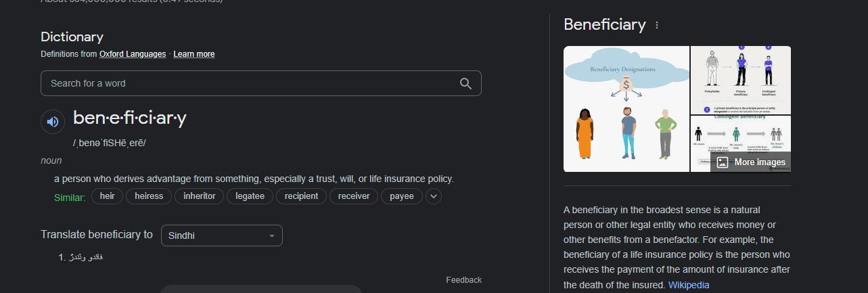This screenshot has width=868, height=293.
Task: Play the beneficiary pronunciation audio
Action: [53, 122]
